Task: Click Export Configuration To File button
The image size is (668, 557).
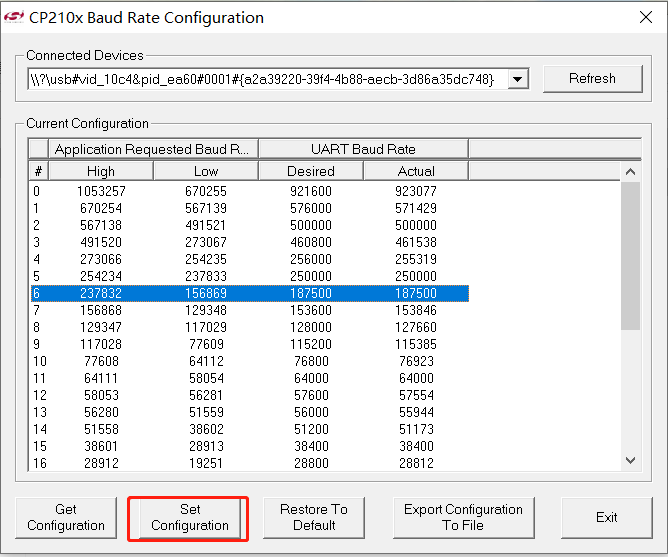Action: (x=463, y=517)
